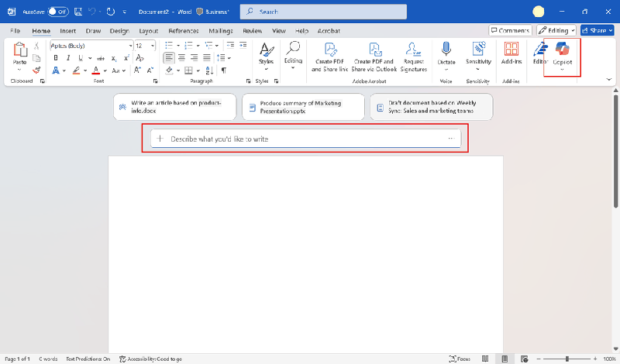Screen dimensions: 620x364
Task: Request Signatures with Acrobat
Action: click(x=414, y=57)
